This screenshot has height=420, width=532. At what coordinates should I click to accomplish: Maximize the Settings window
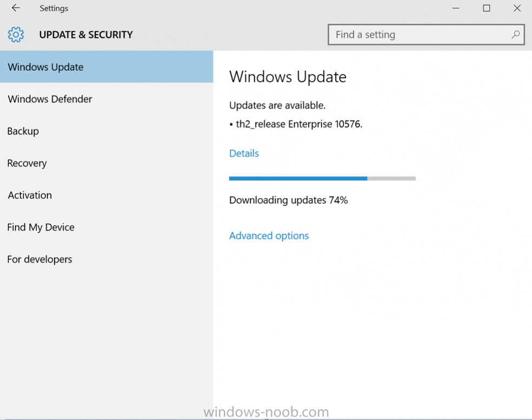[486, 8]
